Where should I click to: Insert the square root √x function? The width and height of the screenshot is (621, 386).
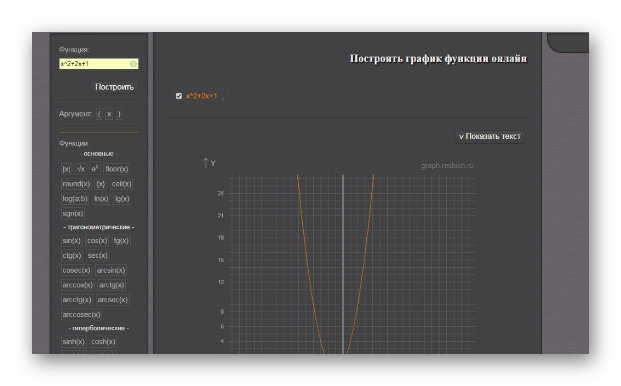[81, 169]
